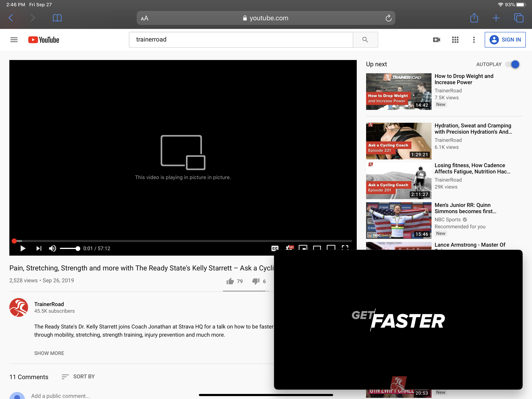Go back with Safari back arrow
Image resolution: width=532 pixels, height=399 pixels.
point(11,18)
